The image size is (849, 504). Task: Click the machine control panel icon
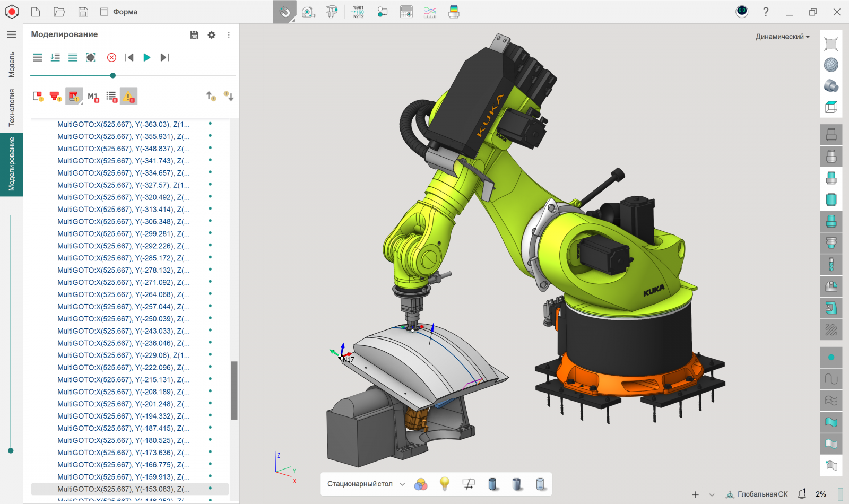tap(406, 12)
